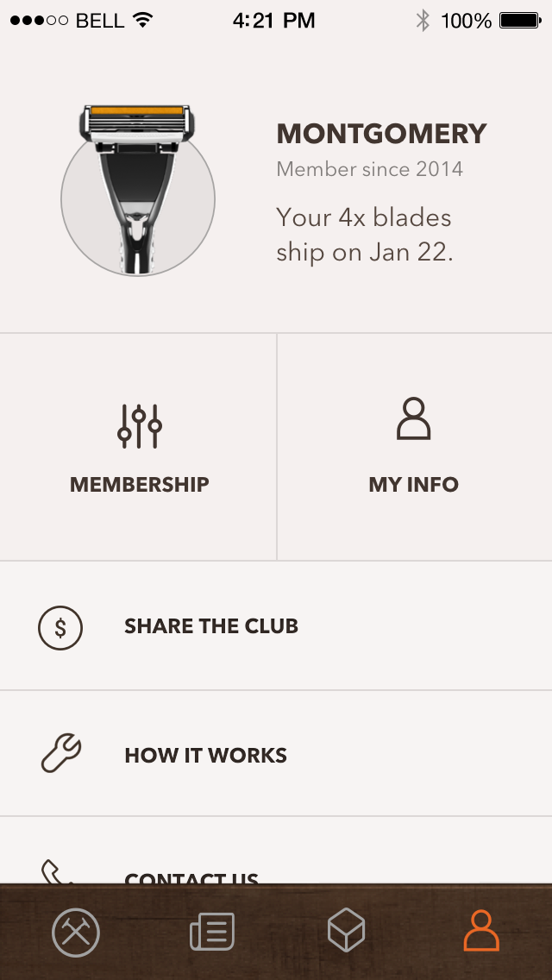Tap the blades ship on Jan 22 text
552x980 pixels.
[365, 235]
